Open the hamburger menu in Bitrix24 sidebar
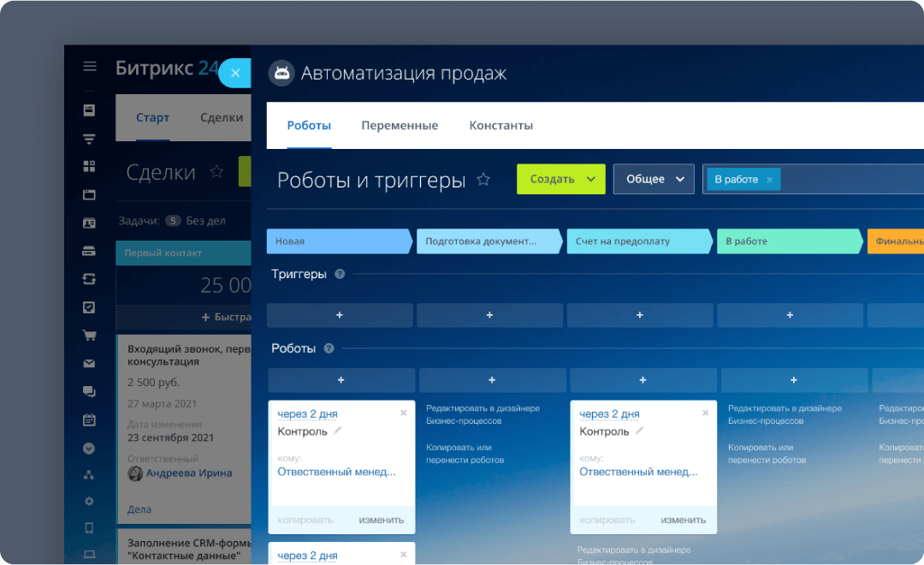Viewport: 924px width, 565px height. (x=90, y=66)
